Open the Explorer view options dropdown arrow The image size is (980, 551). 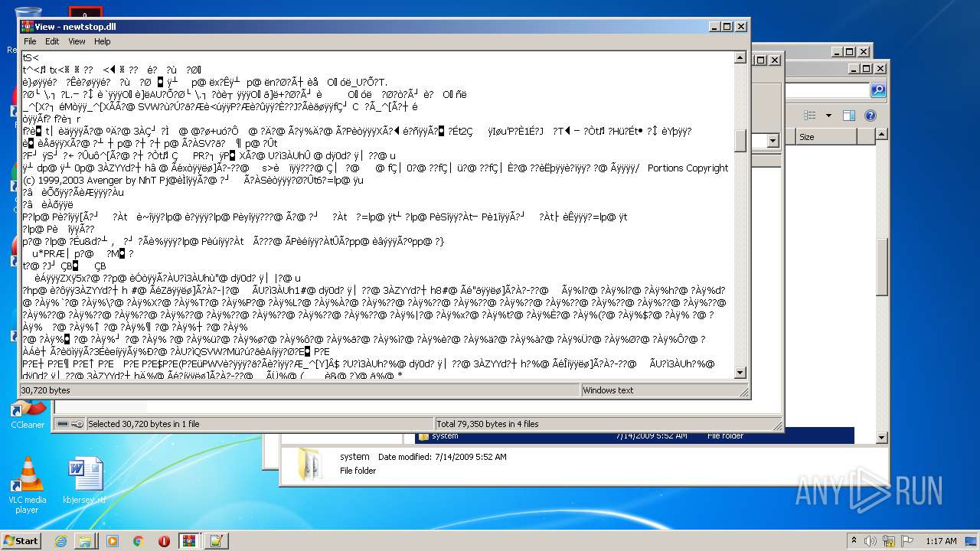[x=828, y=116]
